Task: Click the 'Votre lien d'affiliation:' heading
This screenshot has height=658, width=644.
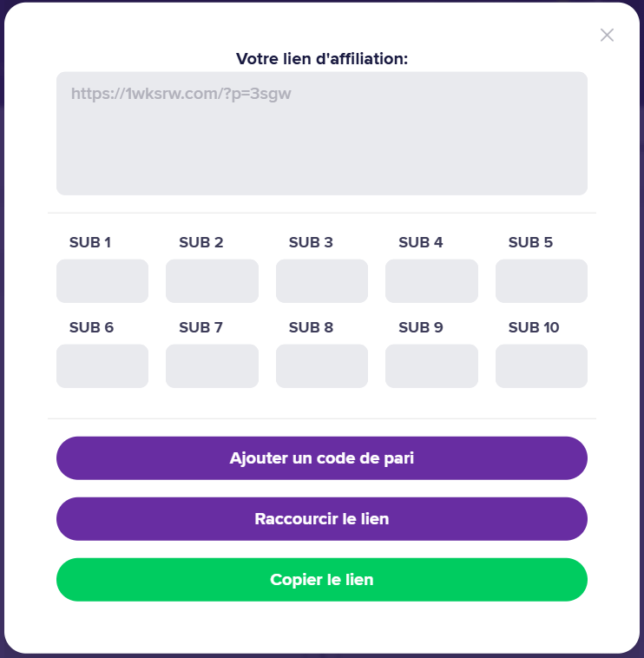Action: [322, 59]
